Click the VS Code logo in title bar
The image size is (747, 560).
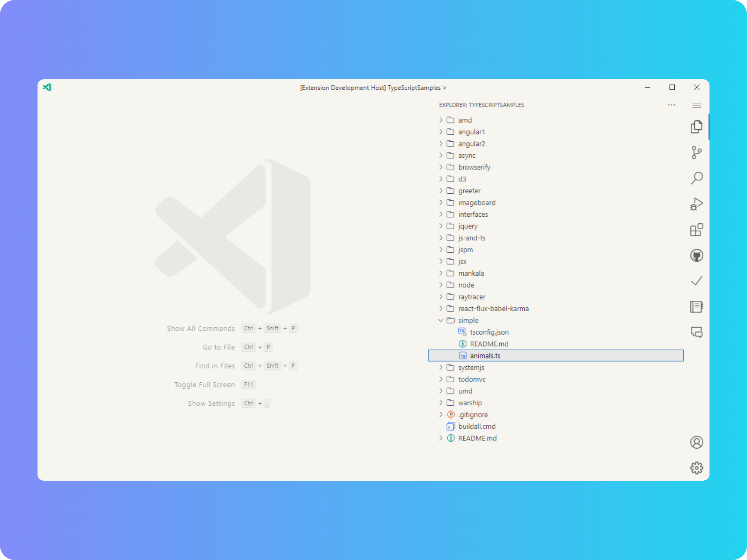47,87
